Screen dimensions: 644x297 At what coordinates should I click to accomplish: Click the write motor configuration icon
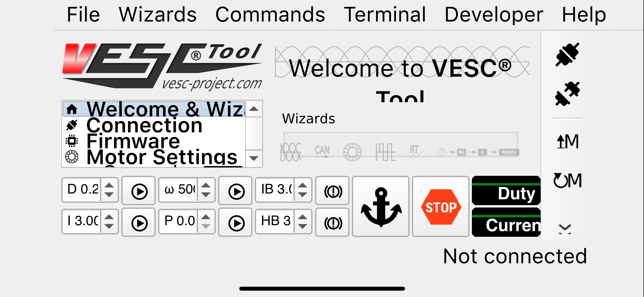[x=567, y=142]
